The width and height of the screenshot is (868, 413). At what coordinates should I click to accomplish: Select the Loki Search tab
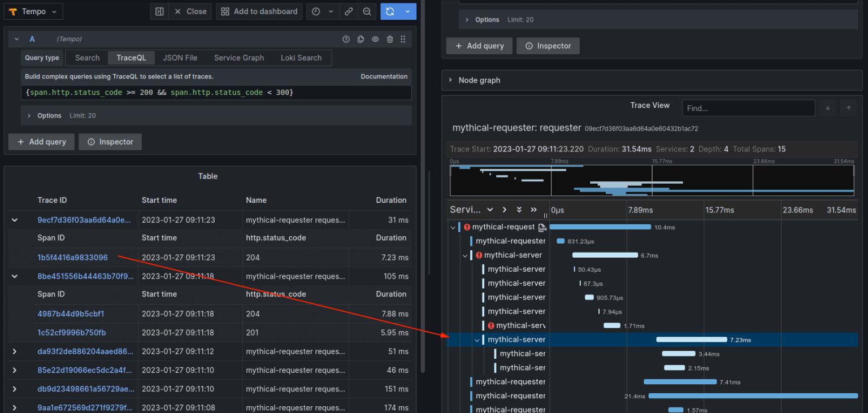click(x=302, y=57)
